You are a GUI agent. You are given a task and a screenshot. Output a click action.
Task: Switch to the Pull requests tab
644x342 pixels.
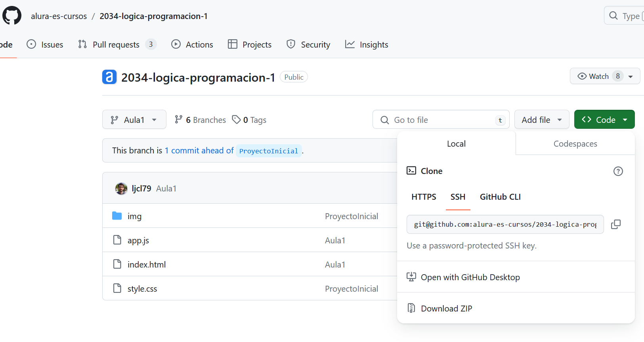117,44
